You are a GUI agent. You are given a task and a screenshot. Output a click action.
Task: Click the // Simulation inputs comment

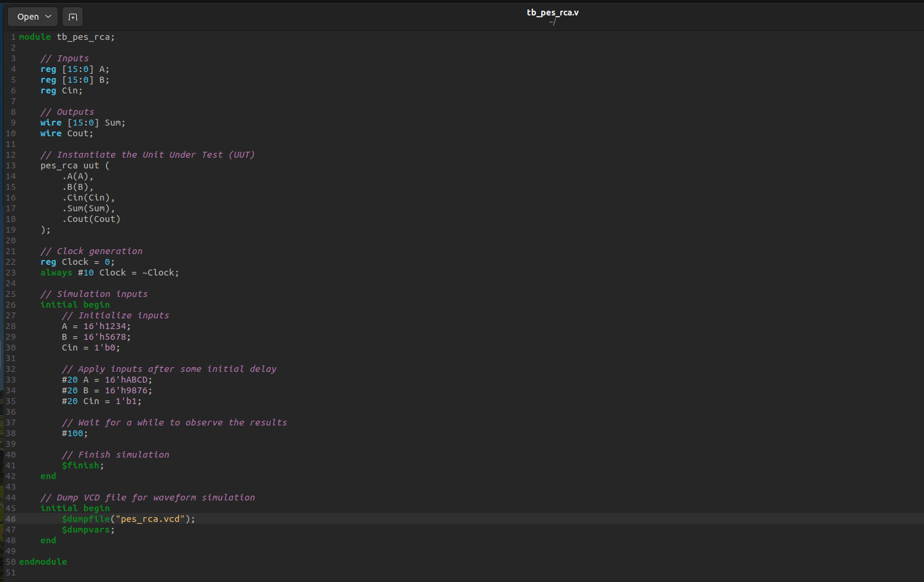94,293
